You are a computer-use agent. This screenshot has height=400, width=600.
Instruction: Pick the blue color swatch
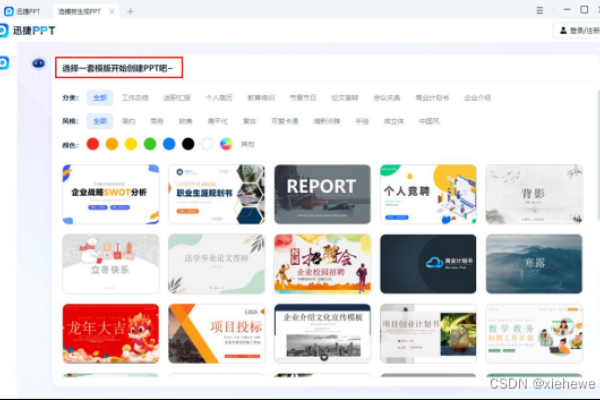(169, 144)
